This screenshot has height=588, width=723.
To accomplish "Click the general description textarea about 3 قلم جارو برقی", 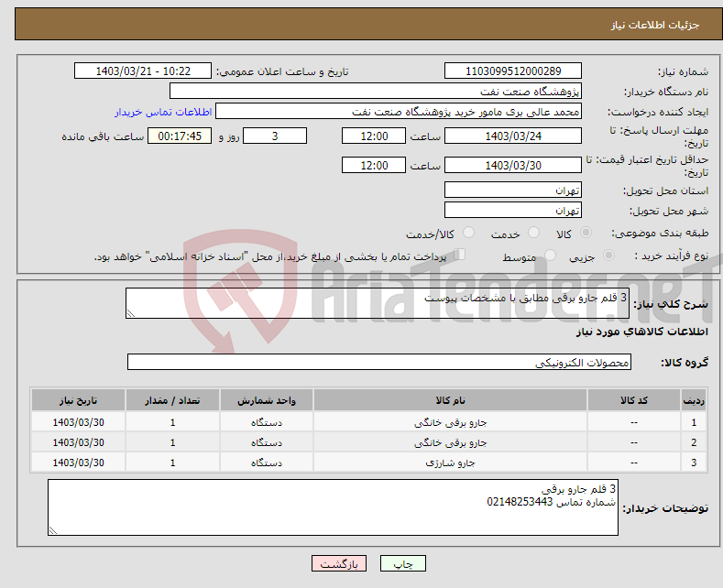I will pos(378,303).
